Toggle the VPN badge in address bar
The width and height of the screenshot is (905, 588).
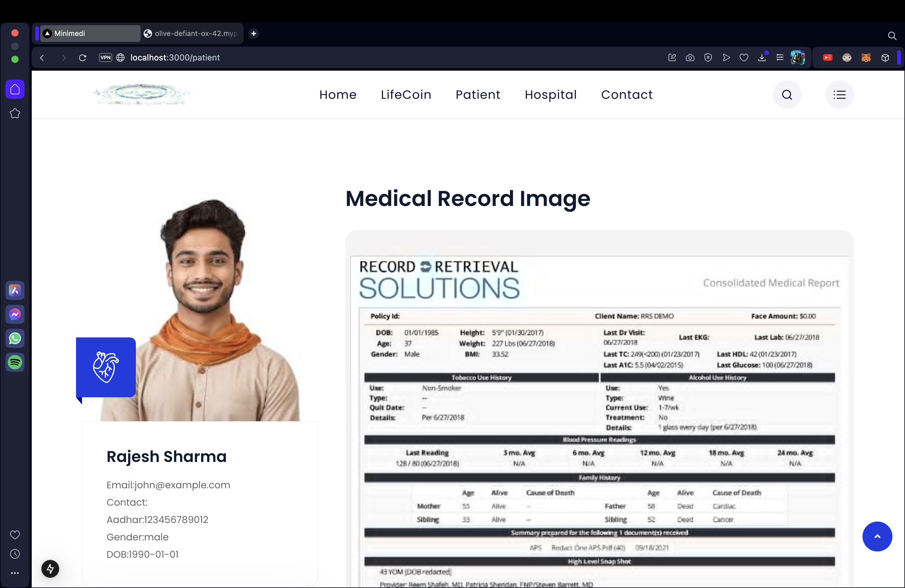pos(105,57)
